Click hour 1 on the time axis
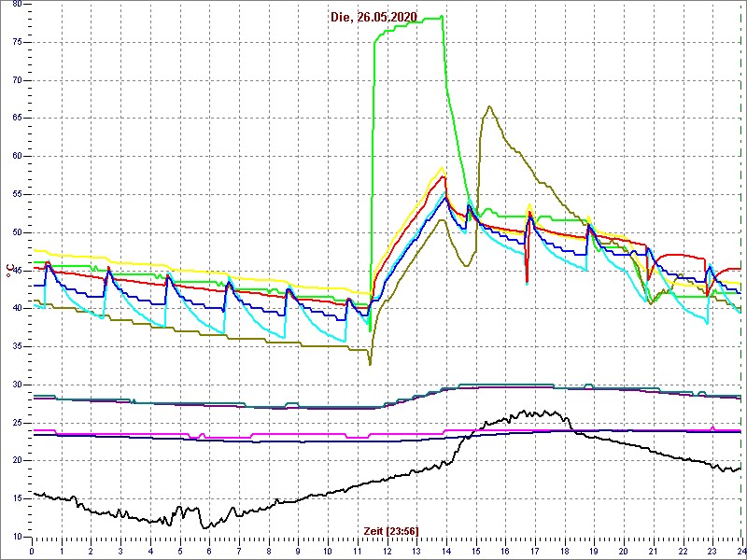This screenshot has width=747, height=560. [x=62, y=551]
